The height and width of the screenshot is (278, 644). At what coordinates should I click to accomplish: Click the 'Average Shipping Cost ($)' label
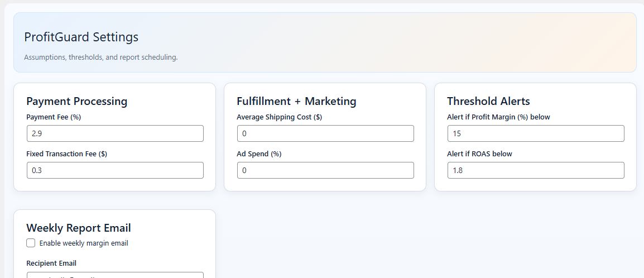[x=279, y=117]
